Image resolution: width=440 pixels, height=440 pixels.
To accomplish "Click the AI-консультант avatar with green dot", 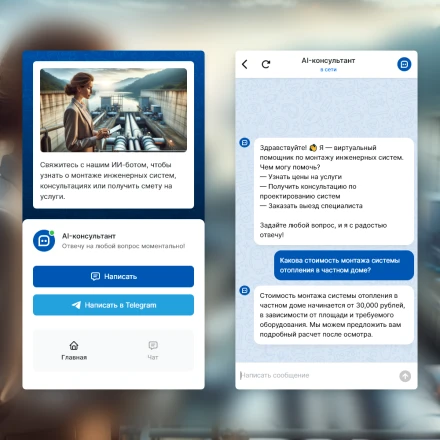I will 44,240.
